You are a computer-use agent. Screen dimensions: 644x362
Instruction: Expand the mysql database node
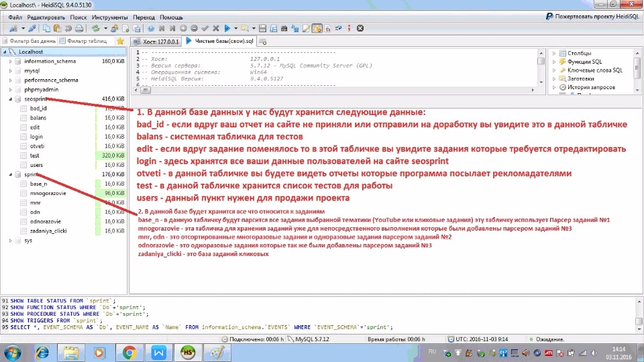pos(11,70)
